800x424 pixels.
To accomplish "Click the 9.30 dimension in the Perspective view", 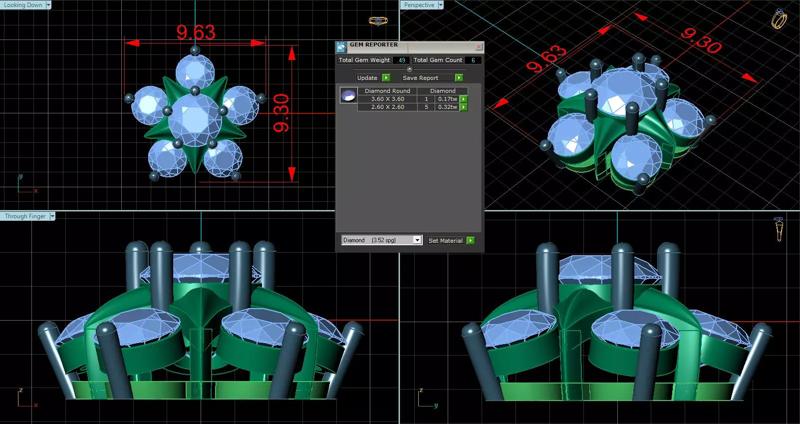I will click(x=701, y=40).
